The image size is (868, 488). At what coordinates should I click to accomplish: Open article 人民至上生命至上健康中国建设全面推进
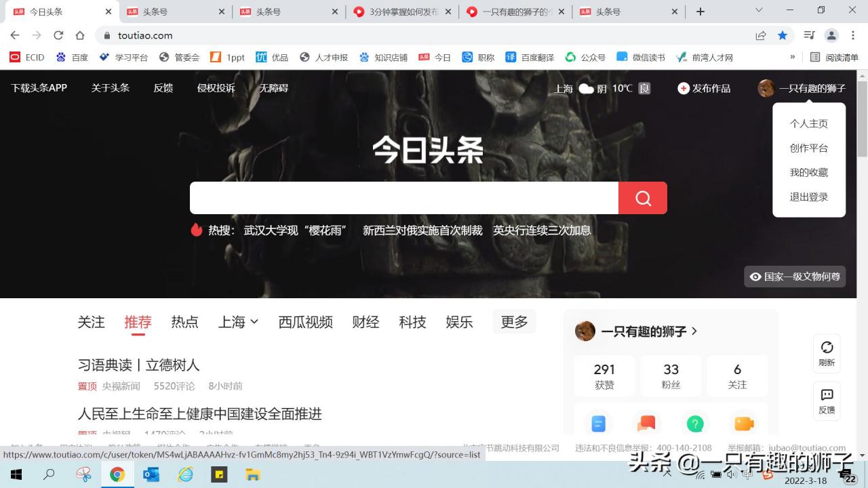[x=199, y=413]
